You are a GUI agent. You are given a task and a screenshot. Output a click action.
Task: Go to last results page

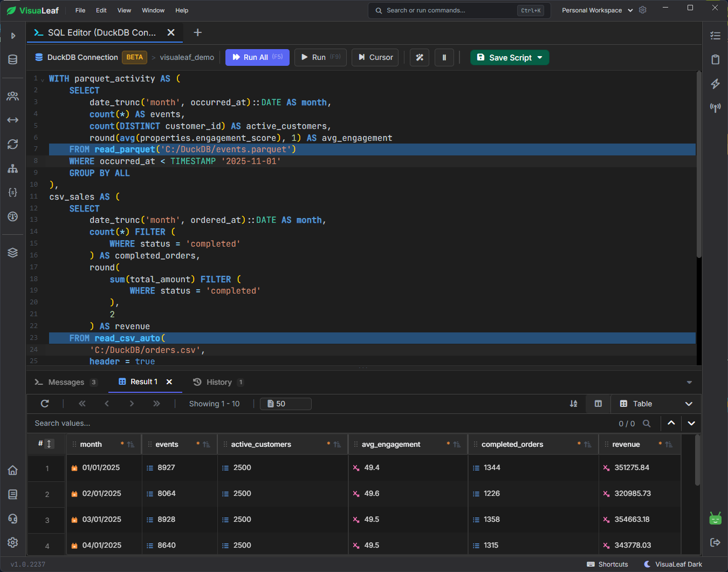(156, 404)
